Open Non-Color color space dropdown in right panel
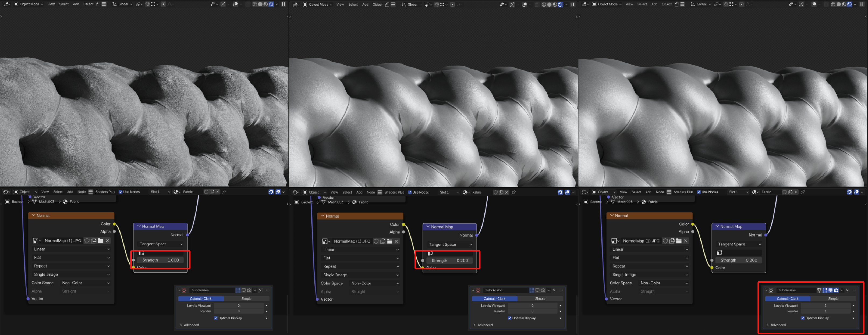The image size is (868, 335). coord(664,283)
